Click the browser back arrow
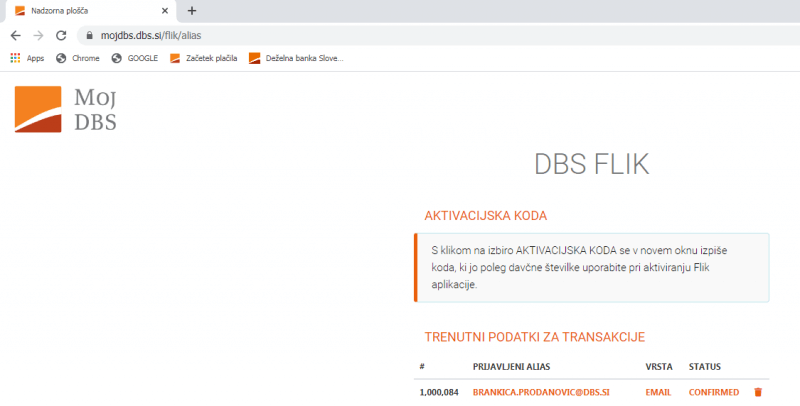Image resolution: width=800 pixels, height=406 pixels. [x=16, y=36]
